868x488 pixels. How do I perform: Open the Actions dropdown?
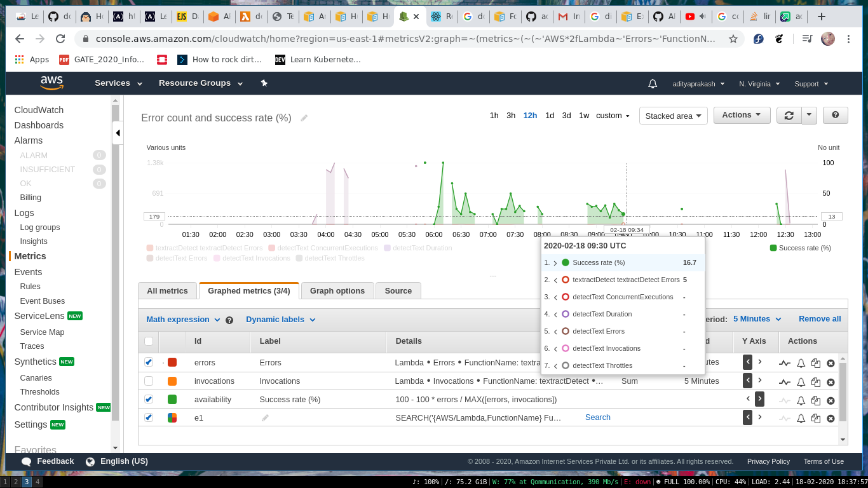pos(742,115)
